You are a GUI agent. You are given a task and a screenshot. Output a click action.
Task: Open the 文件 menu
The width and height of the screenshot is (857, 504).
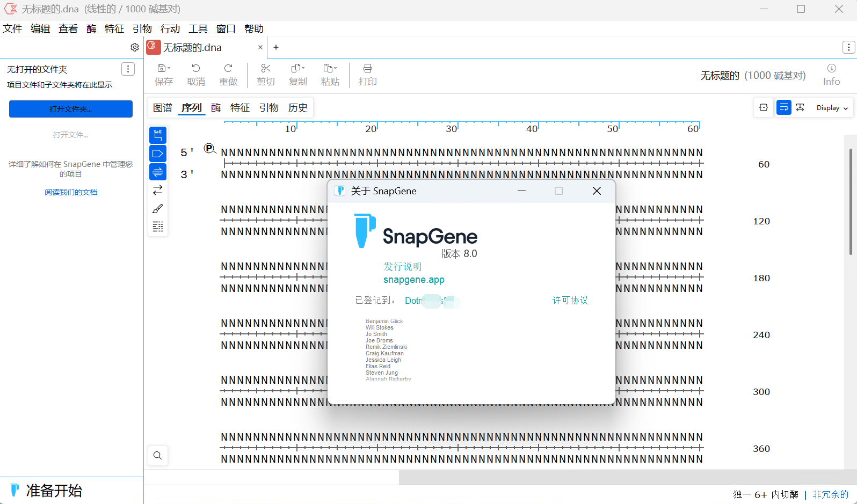(x=12, y=28)
